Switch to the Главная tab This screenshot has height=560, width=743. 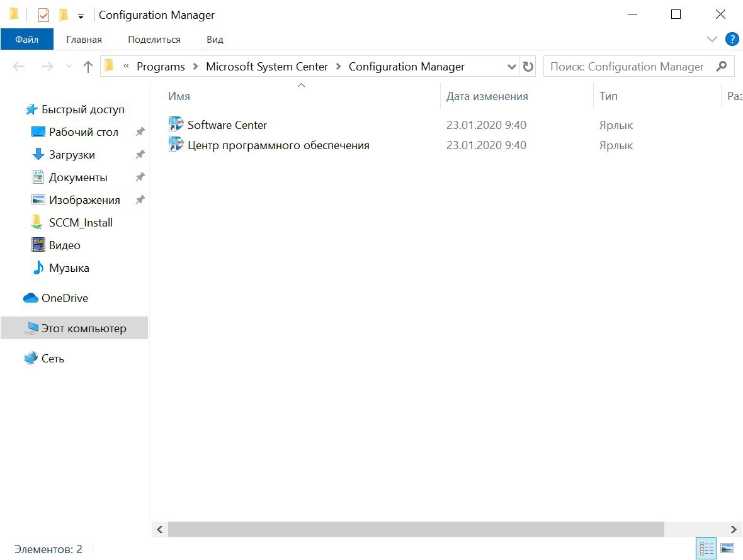(x=84, y=39)
